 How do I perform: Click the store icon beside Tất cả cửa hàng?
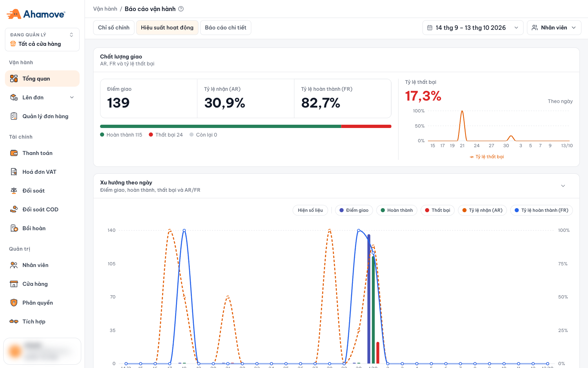[13, 44]
